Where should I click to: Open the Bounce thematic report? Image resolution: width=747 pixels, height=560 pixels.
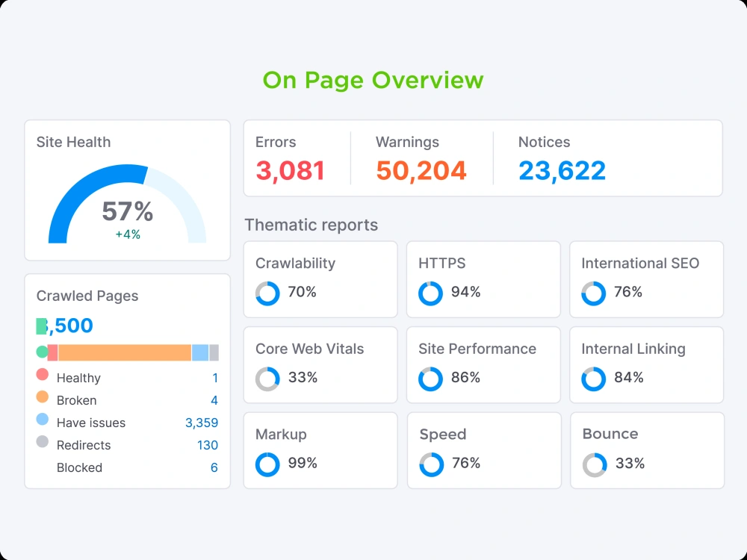click(648, 450)
